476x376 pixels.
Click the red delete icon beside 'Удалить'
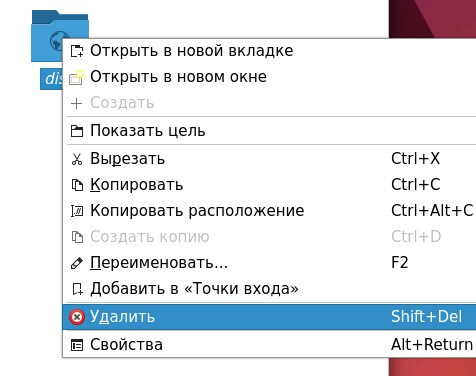coord(77,317)
